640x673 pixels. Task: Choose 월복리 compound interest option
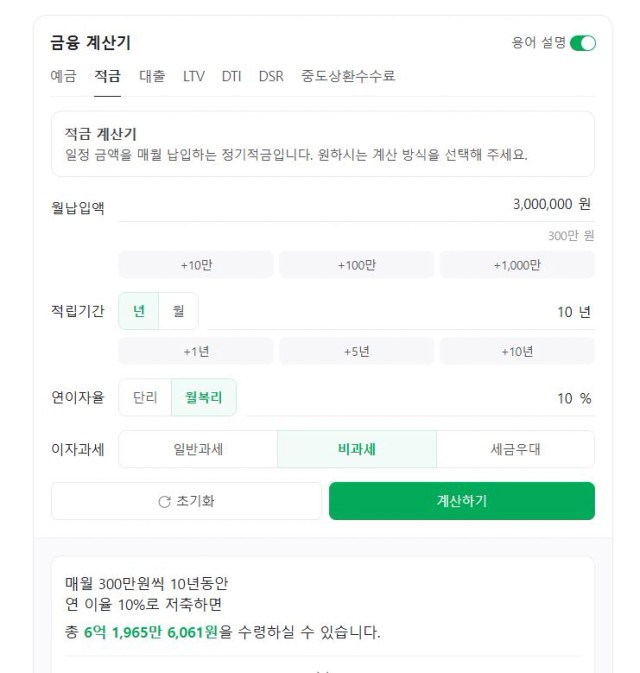[203, 397]
